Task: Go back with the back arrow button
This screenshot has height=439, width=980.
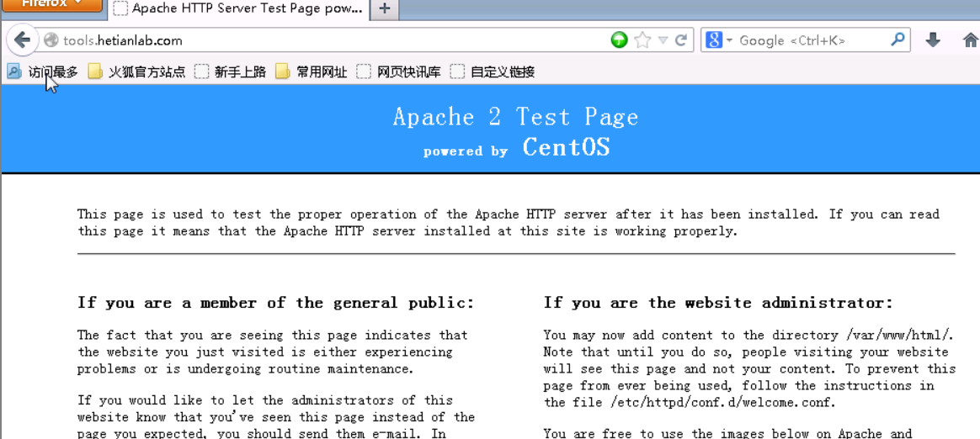Action: coord(23,40)
